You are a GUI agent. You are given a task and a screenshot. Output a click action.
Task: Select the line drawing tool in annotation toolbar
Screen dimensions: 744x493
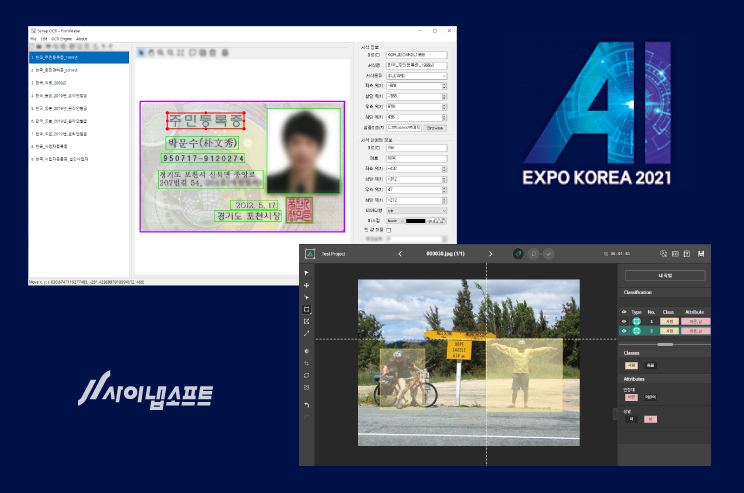click(307, 334)
